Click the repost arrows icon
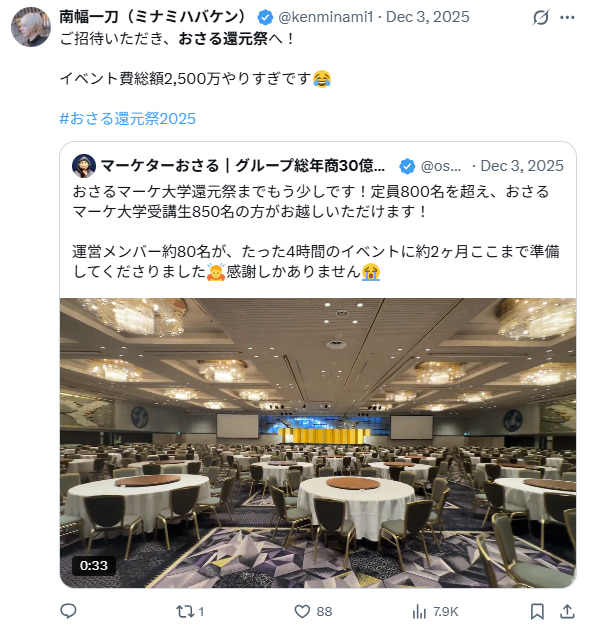The height and width of the screenshot is (626, 590). [184, 611]
